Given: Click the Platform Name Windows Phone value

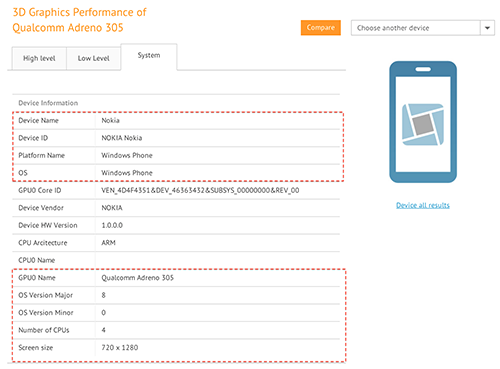Looking at the screenshot, I should pos(127,155).
